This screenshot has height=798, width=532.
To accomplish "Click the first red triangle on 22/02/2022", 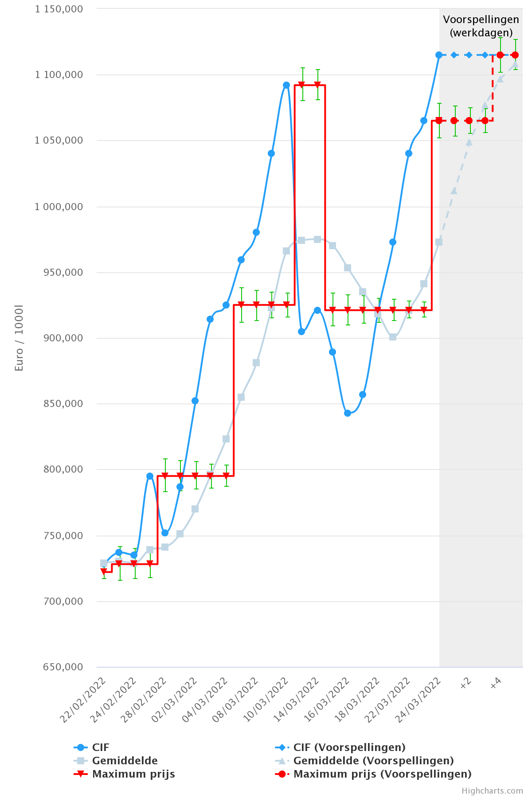I will [104, 572].
